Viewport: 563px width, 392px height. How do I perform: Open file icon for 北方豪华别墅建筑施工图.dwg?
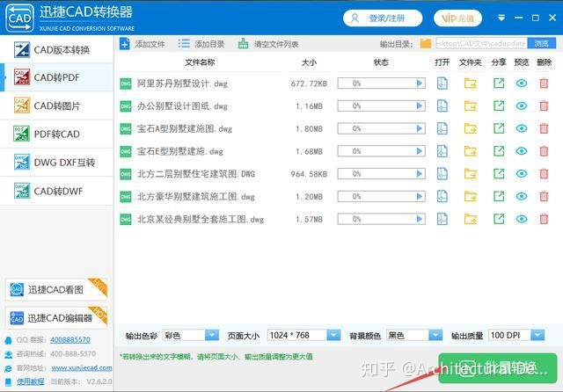coord(442,197)
